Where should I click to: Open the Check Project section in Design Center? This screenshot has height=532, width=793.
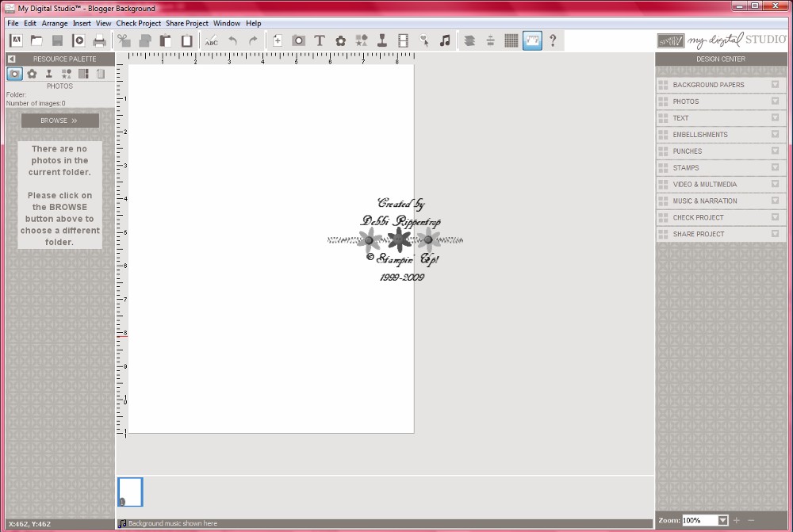(x=721, y=217)
